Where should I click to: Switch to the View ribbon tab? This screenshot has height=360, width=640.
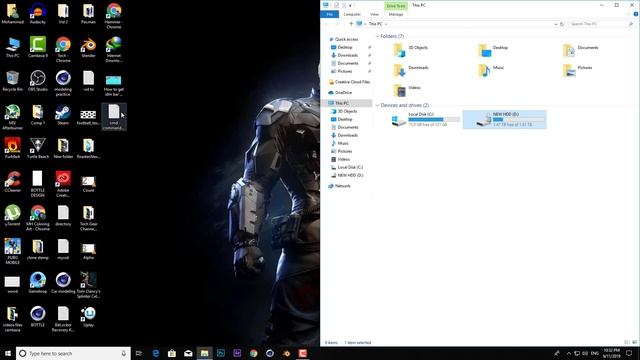click(x=374, y=14)
